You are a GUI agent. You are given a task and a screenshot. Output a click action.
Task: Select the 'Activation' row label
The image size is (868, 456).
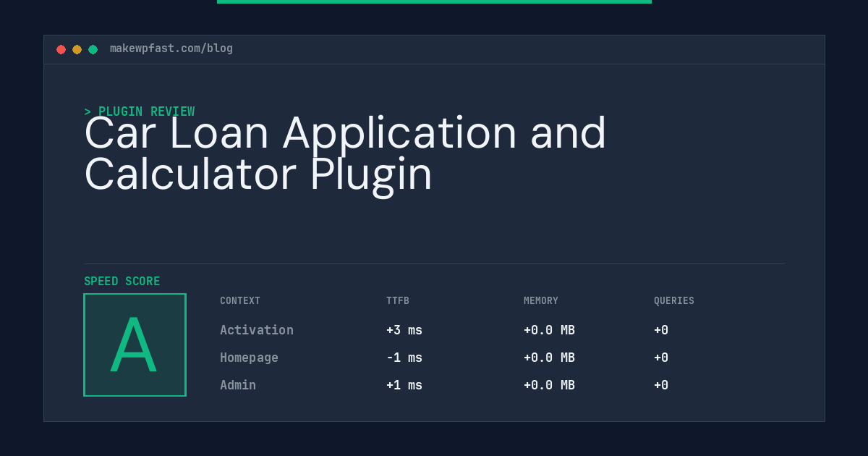coord(257,330)
